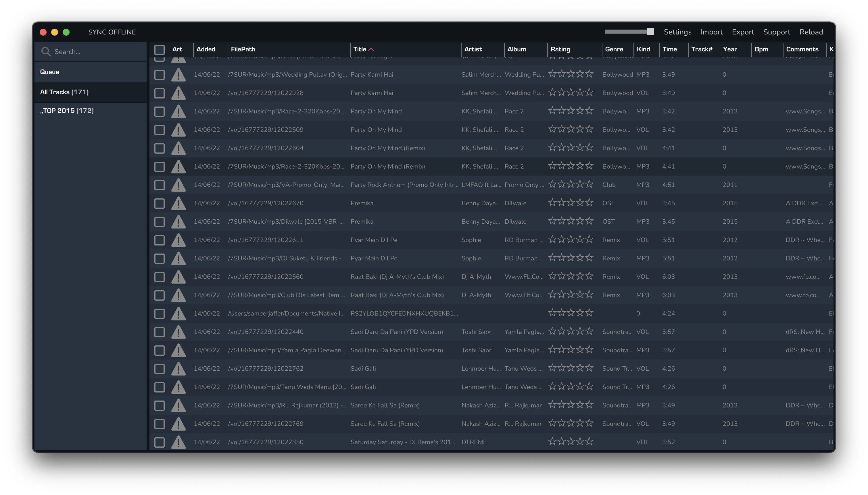Adjust the top bar size slider

650,32
